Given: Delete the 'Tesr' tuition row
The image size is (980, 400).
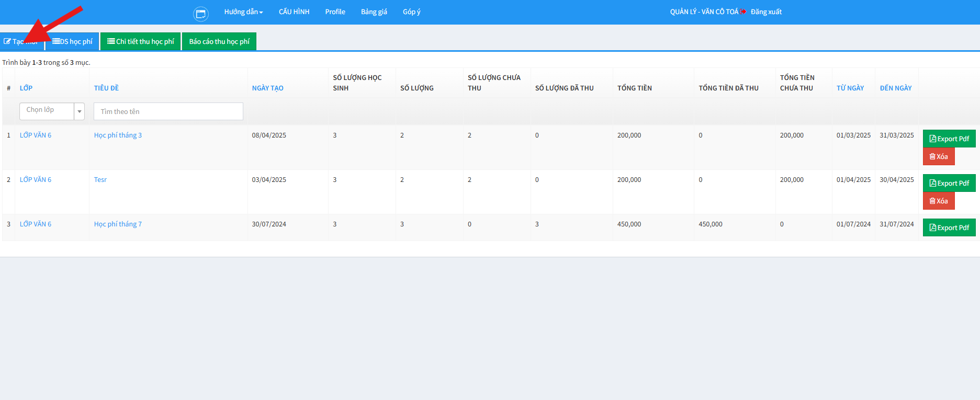Looking at the screenshot, I should click(938, 201).
